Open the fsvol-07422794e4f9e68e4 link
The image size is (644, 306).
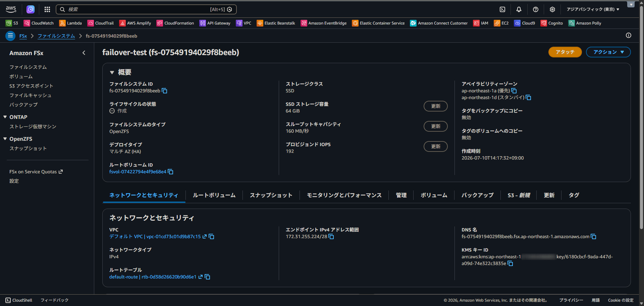138,172
